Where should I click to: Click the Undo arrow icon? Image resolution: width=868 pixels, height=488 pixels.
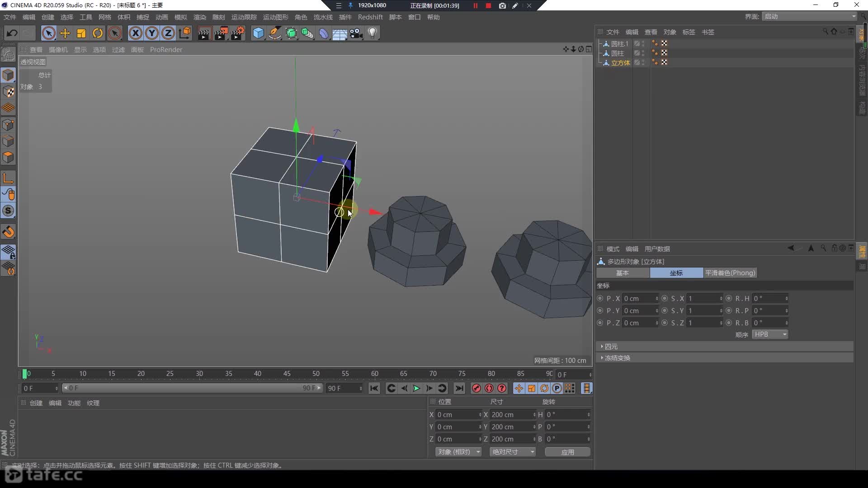(x=12, y=33)
